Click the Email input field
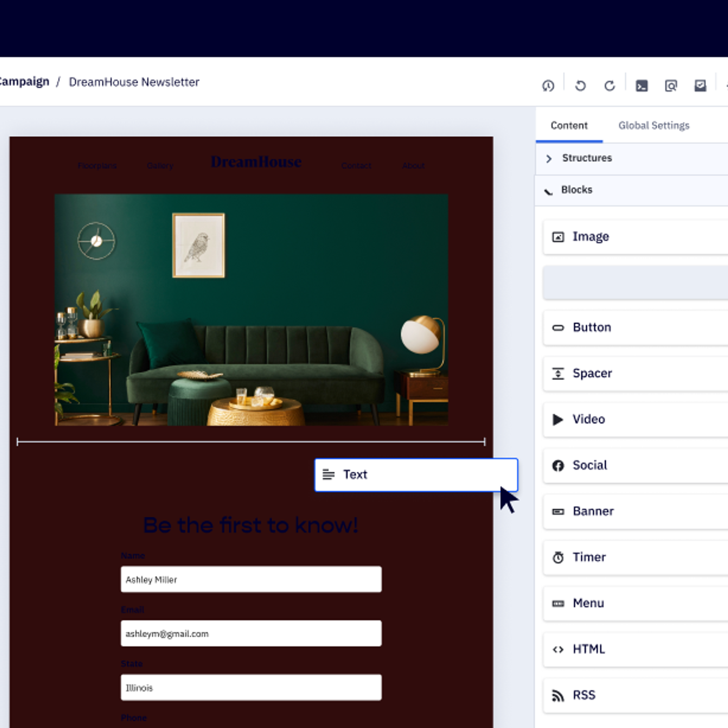 click(251, 633)
